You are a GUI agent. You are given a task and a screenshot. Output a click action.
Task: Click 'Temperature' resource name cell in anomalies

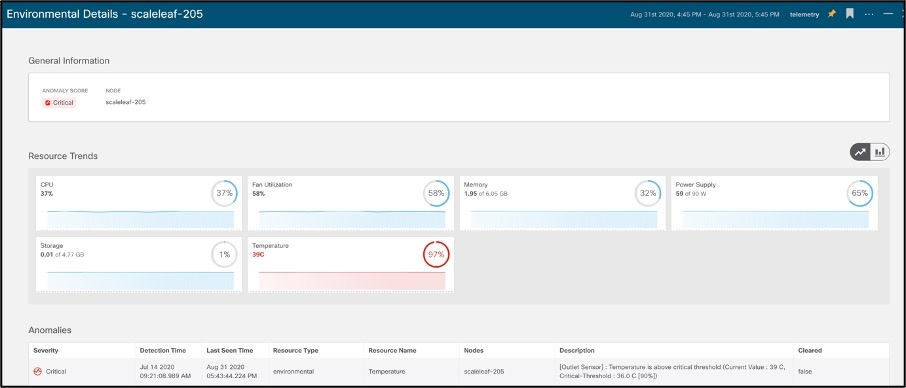click(x=387, y=372)
